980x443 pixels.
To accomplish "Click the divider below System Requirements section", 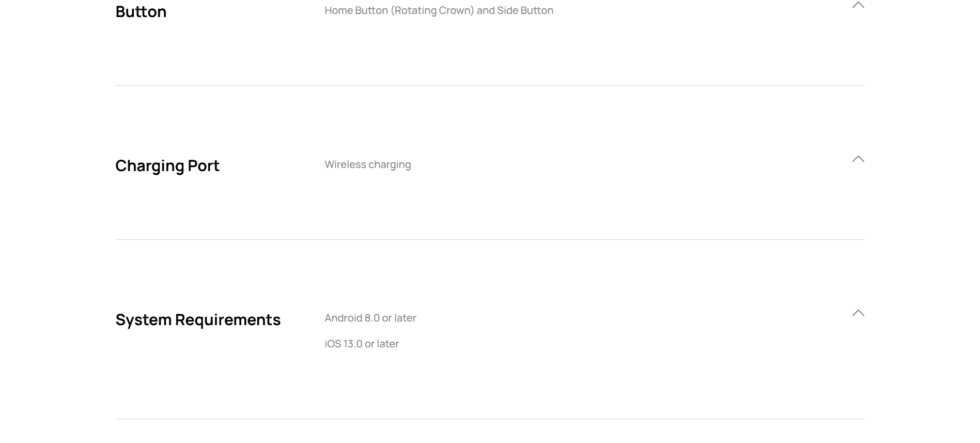I will [x=490, y=419].
